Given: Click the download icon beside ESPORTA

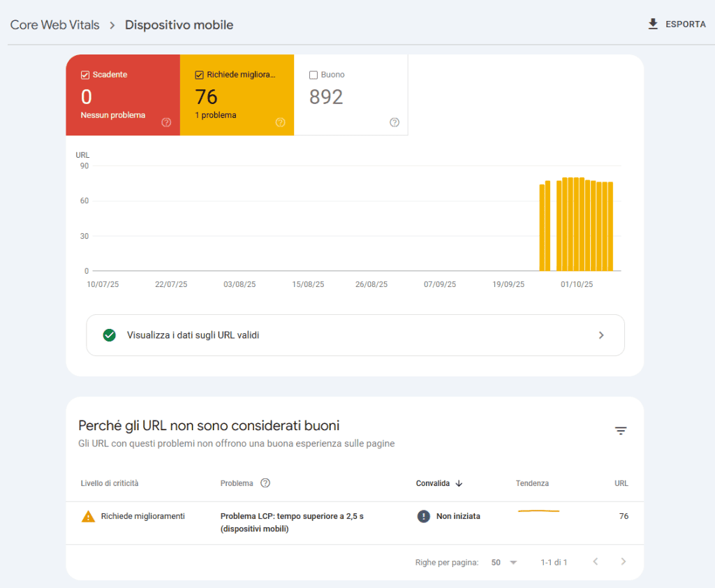Looking at the screenshot, I should [x=652, y=23].
